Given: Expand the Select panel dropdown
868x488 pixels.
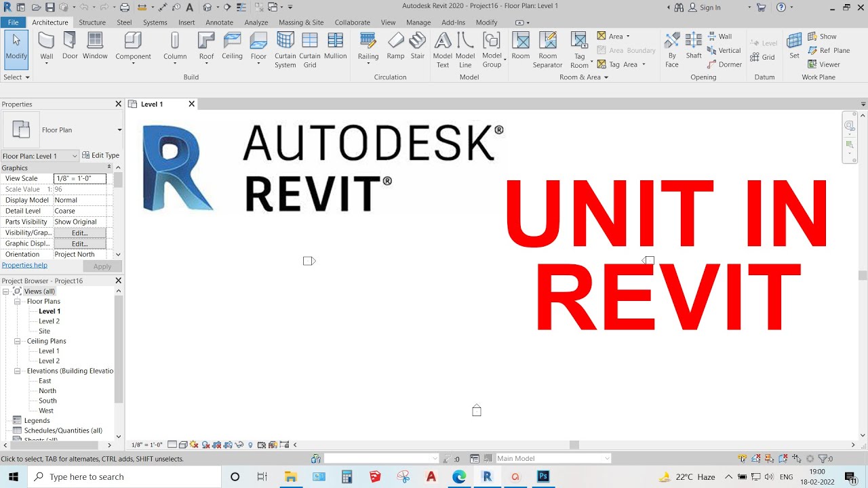Looking at the screenshot, I should [17, 77].
